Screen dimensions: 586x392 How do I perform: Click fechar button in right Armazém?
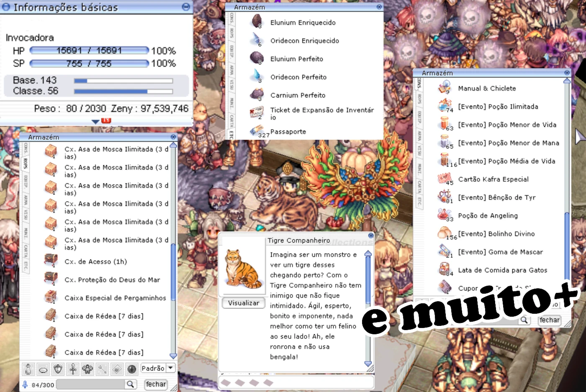pos(550,320)
